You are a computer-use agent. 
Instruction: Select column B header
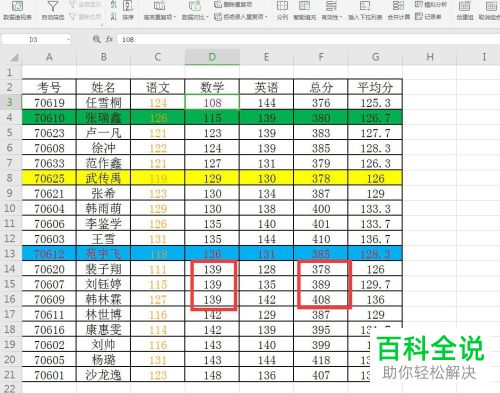[104, 57]
